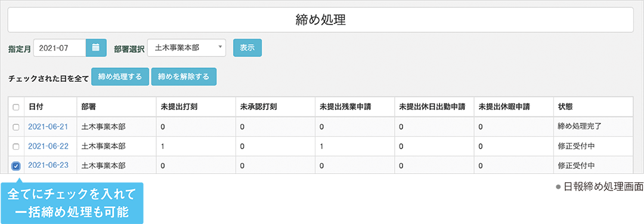Open the date link 2021-06-22
The image size is (644, 224).
[48, 146]
